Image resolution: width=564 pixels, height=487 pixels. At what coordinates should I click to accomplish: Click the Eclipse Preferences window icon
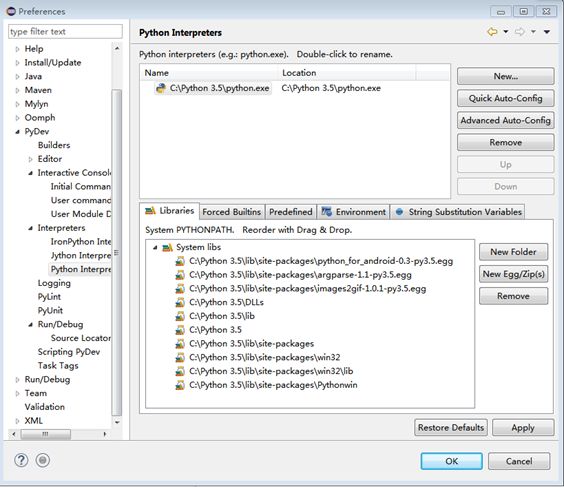click(x=11, y=12)
